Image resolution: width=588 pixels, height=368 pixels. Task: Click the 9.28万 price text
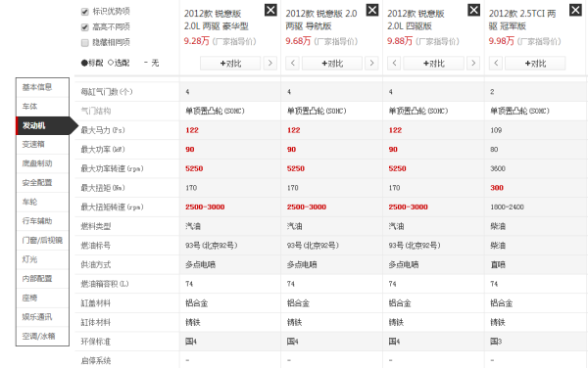197,41
